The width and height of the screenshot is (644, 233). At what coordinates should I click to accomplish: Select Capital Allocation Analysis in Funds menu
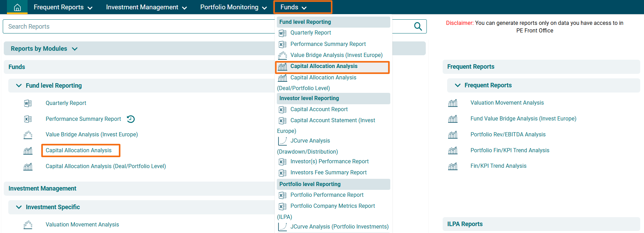pyautogui.click(x=324, y=66)
